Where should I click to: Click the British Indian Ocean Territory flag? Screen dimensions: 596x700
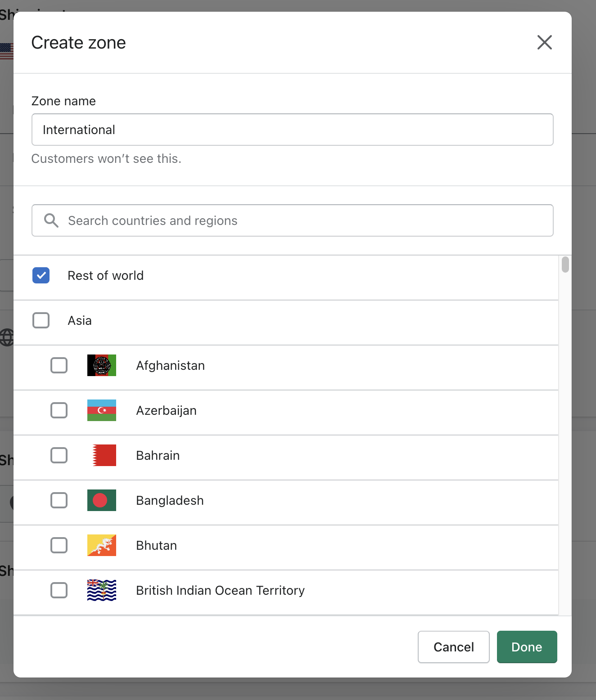pos(102,590)
